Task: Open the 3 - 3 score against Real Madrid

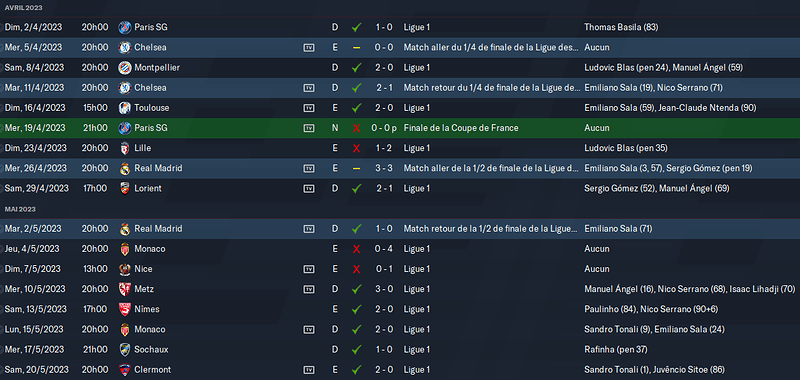Action: click(384, 168)
